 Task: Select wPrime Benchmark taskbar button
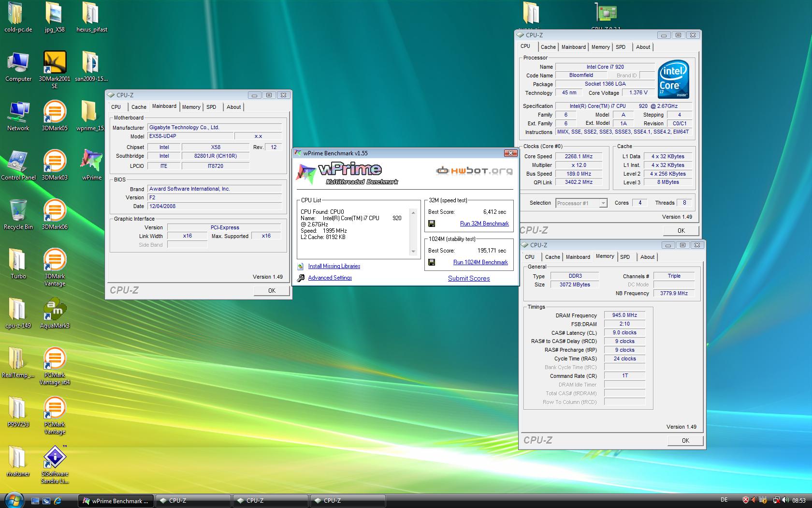116,501
